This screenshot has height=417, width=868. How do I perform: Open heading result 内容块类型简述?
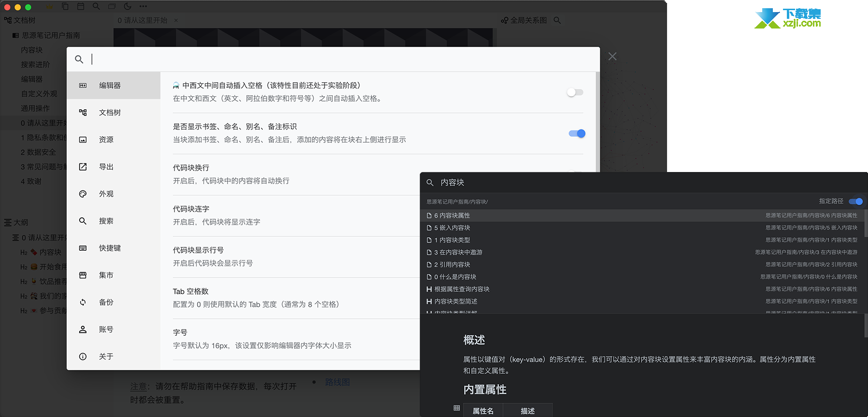pos(642,302)
